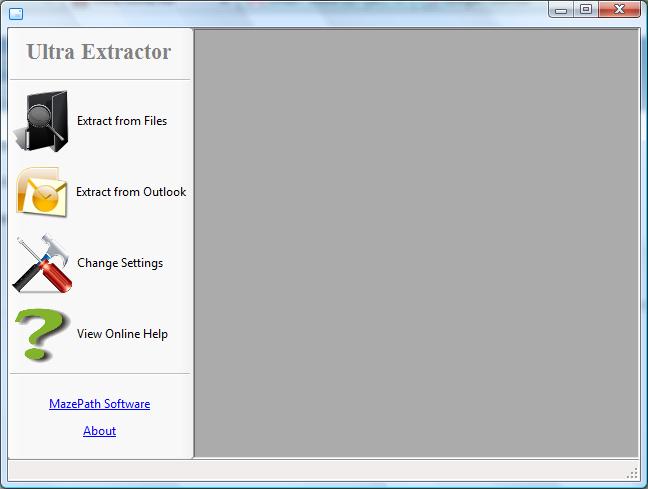Screen dimensions: 648x489
Task: Click the Outlook envelope icon
Action: [41, 192]
